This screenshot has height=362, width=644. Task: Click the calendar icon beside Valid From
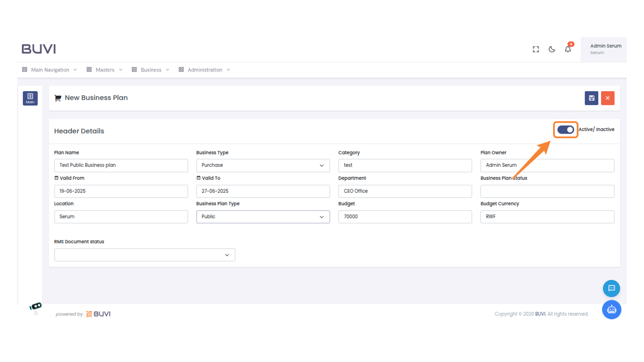(x=56, y=178)
